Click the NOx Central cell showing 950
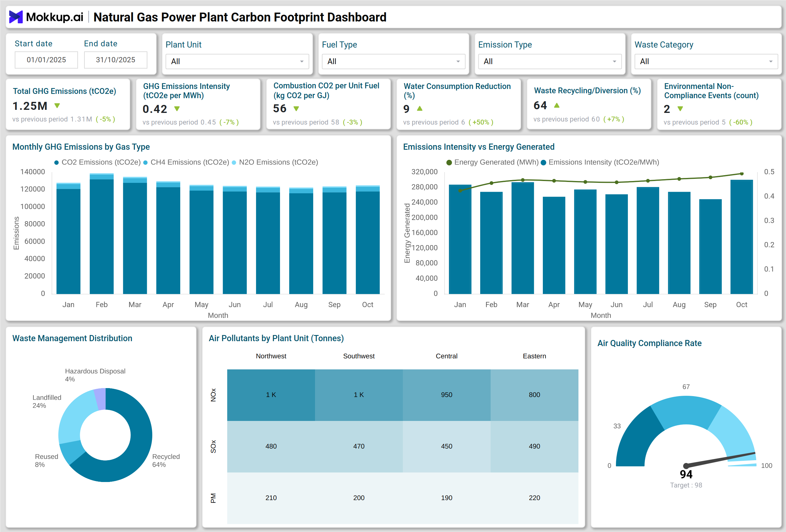This screenshot has width=786, height=532. tap(446, 395)
